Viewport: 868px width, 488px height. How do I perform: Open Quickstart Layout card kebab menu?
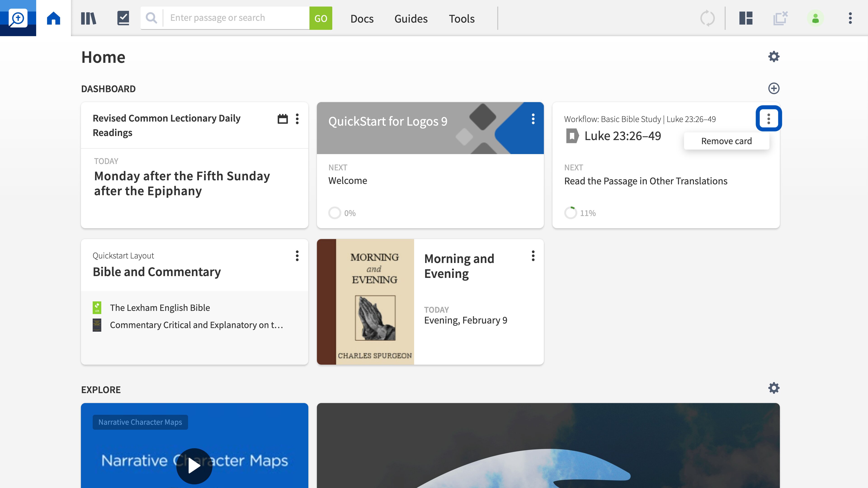click(x=297, y=256)
